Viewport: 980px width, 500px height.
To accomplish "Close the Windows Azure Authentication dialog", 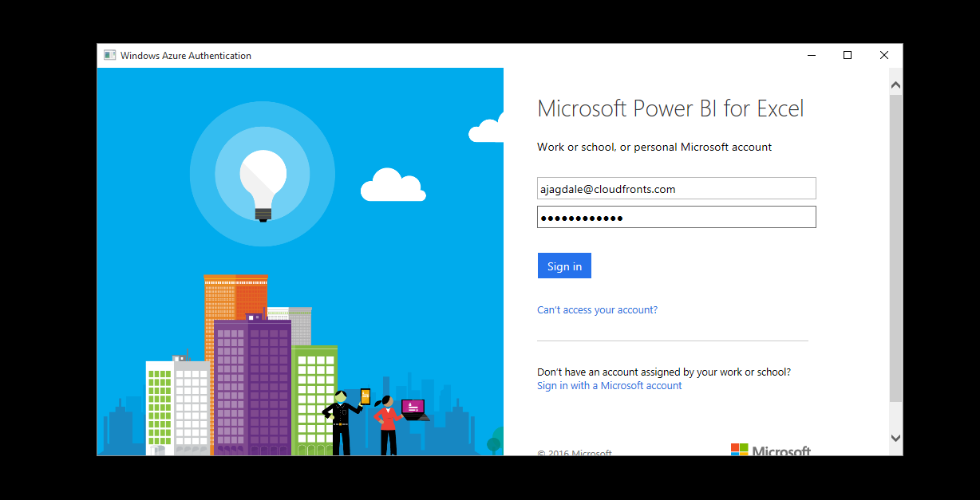I will point(884,56).
